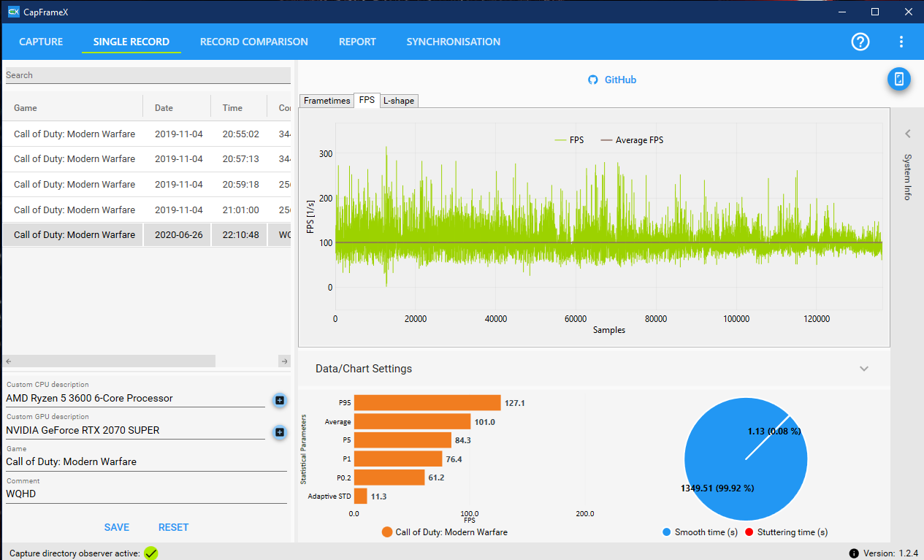Click the P95 bar showing 127.1
The width and height of the screenshot is (924, 560).
[427, 403]
